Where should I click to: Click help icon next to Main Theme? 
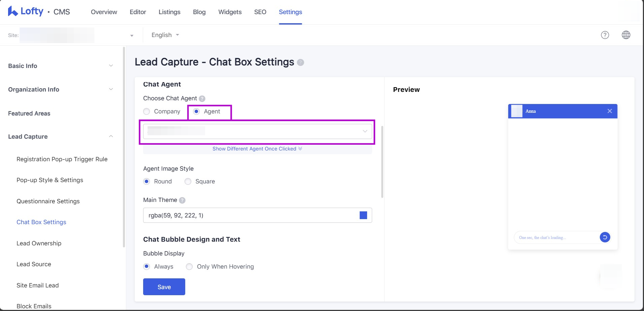tap(182, 200)
